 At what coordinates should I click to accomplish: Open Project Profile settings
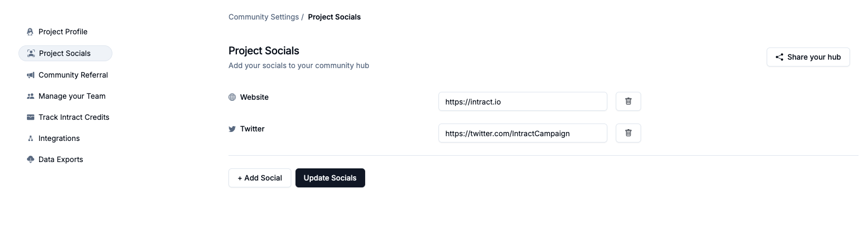63,32
